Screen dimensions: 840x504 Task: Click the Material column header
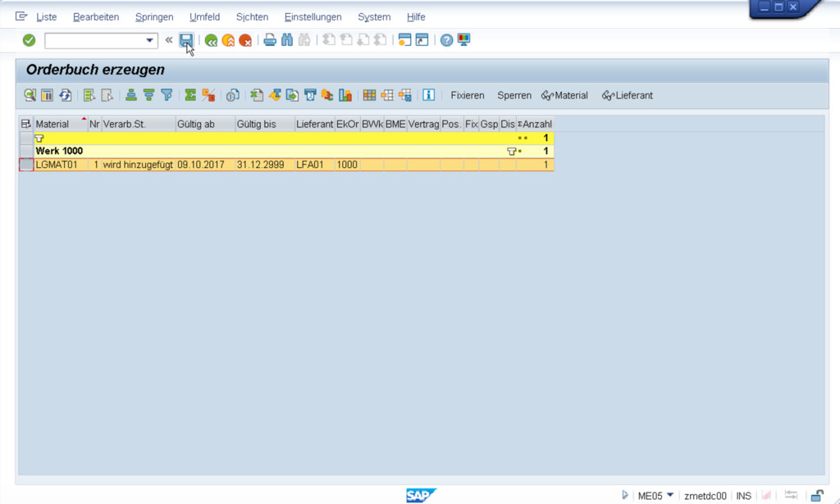(x=61, y=124)
